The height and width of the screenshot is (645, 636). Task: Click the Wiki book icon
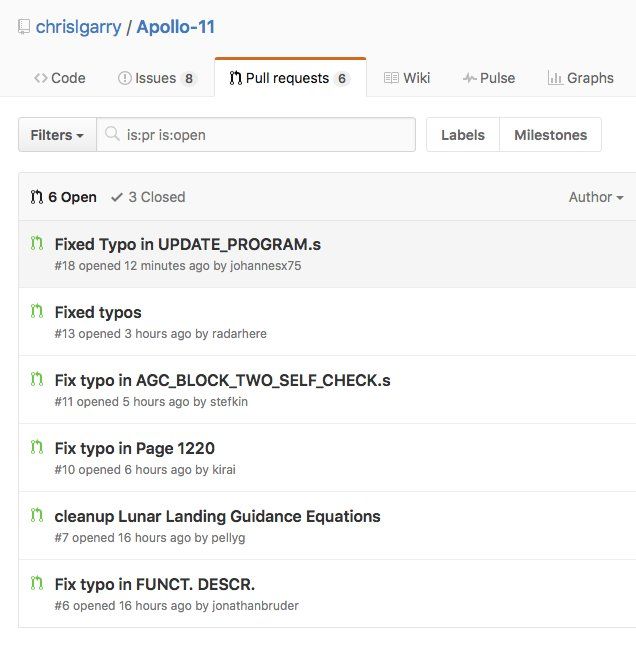pyautogui.click(x=391, y=78)
